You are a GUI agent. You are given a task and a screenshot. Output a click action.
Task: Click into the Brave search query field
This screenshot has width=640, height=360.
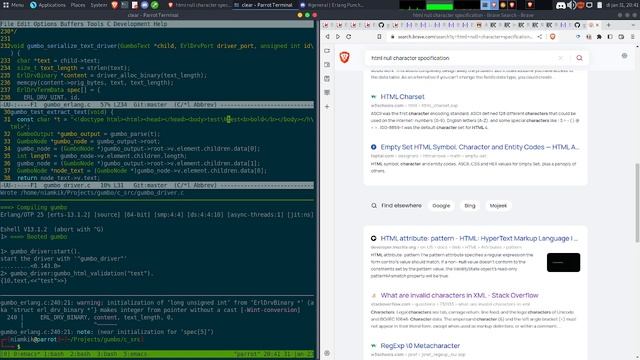(461, 58)
